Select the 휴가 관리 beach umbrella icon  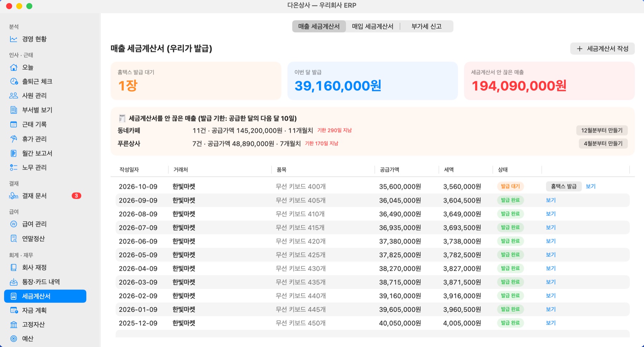(x=14, y=139)
